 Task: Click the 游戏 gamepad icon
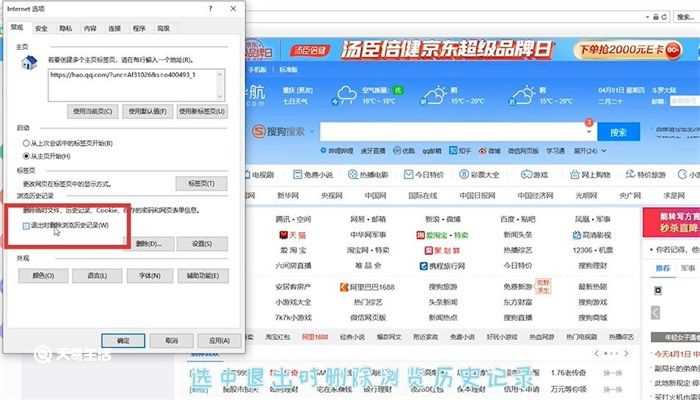(526, 175)
